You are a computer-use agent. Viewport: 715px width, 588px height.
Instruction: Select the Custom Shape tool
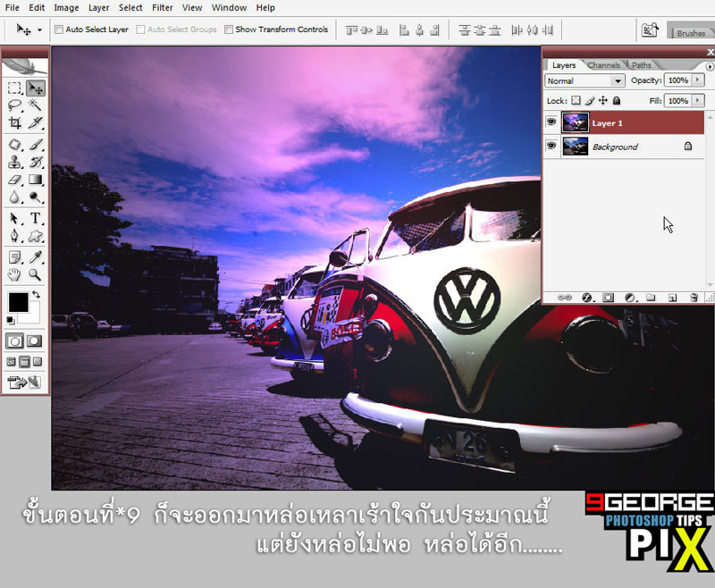35,236
